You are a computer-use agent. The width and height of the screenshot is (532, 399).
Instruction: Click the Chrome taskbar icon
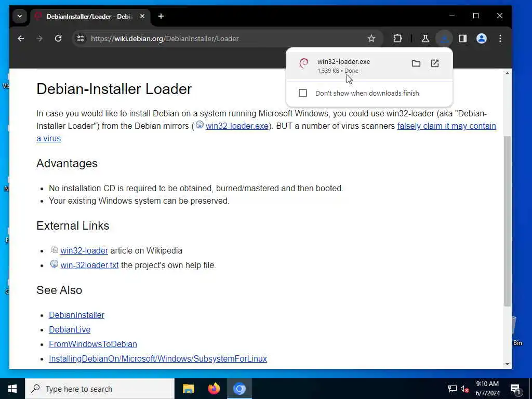tap(240, 389)
